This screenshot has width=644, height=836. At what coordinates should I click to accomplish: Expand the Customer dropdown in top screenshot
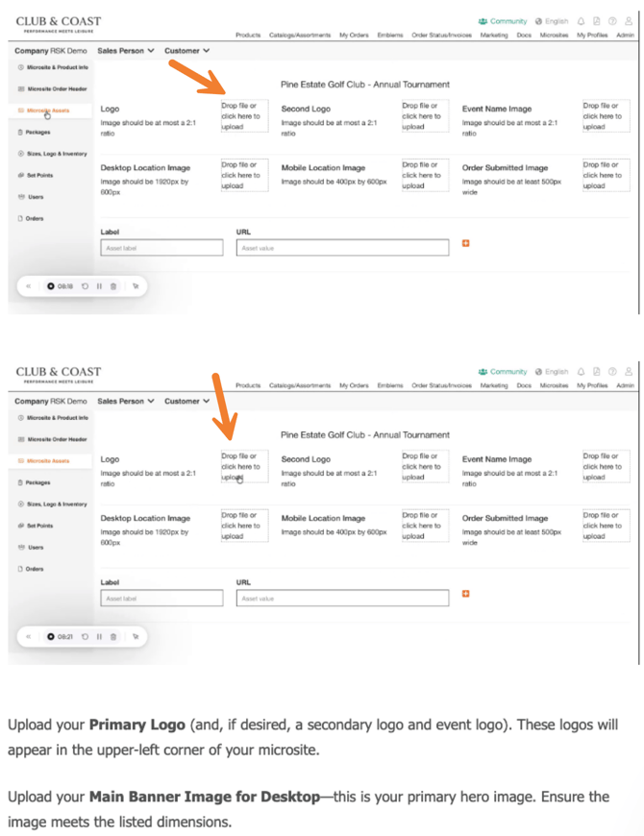pyautogui.click(x=186, y=51)
